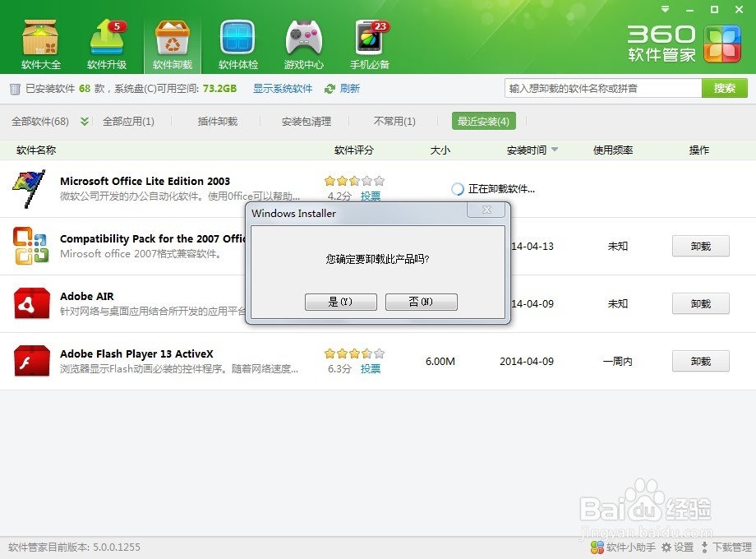The image size is (756, 559).
Task: Click the Adobe Flash Player app icon
Action: (32, 361)
